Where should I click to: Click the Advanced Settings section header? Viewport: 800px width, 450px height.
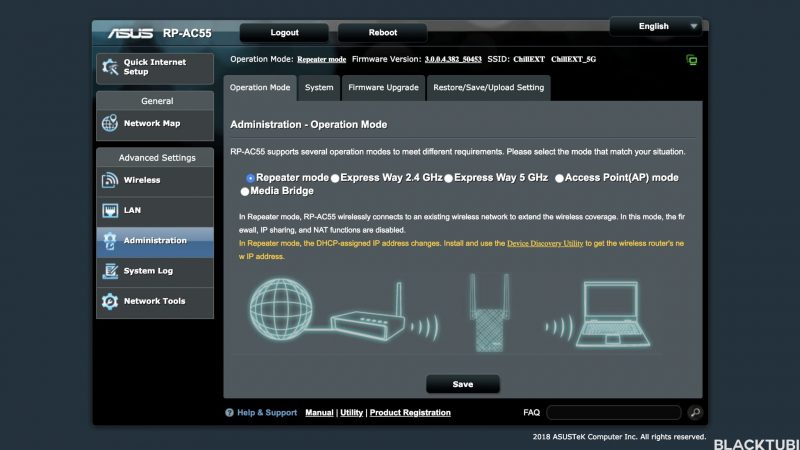155,158
